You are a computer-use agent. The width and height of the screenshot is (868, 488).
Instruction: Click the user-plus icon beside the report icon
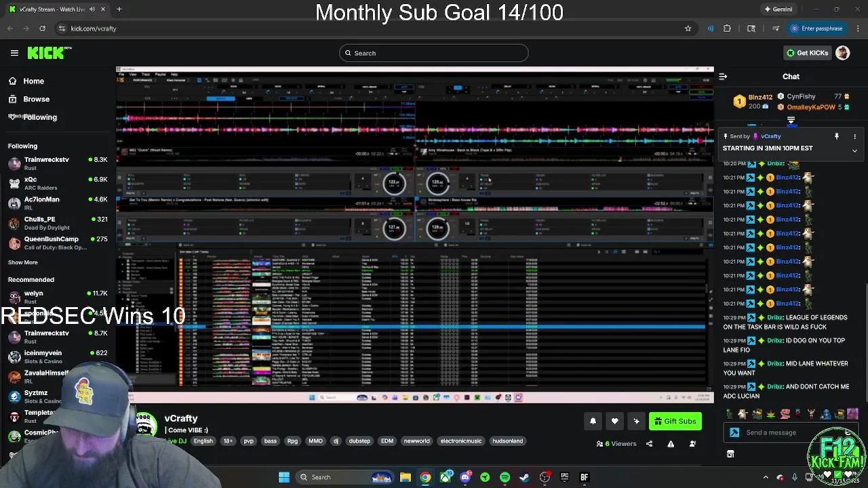pyautogui.click(x=692, y=444)
